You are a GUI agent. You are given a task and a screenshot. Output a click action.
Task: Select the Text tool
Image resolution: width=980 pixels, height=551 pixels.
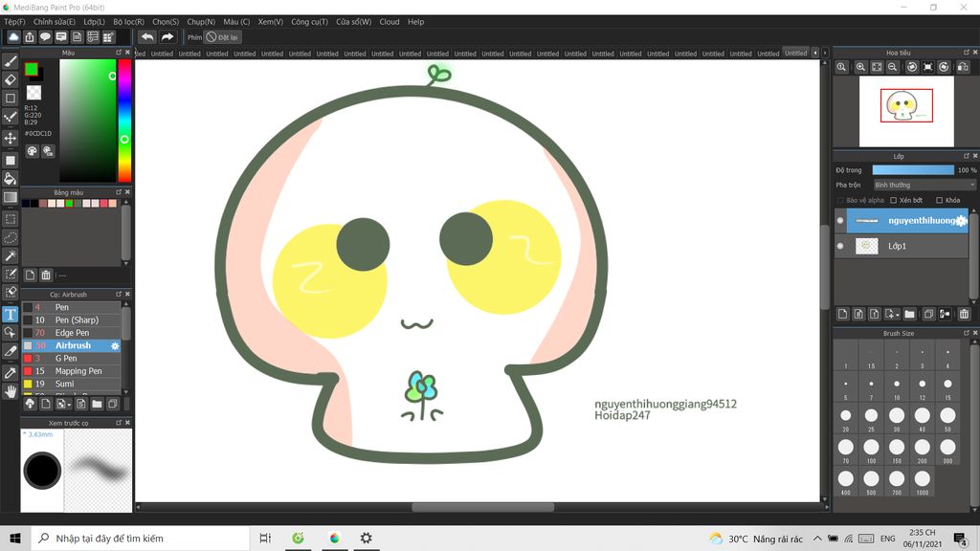pos(11,314)
